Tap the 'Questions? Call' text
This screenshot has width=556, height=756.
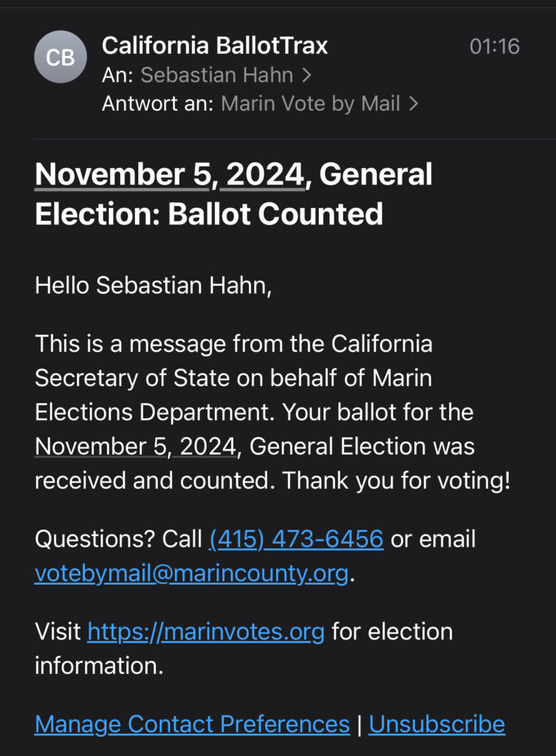(118, 539)
